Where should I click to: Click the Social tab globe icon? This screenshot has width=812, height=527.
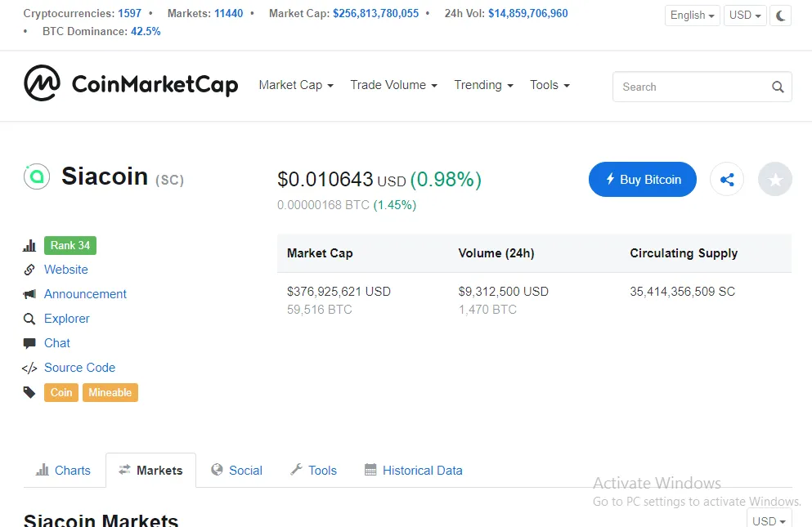point(217,470)
